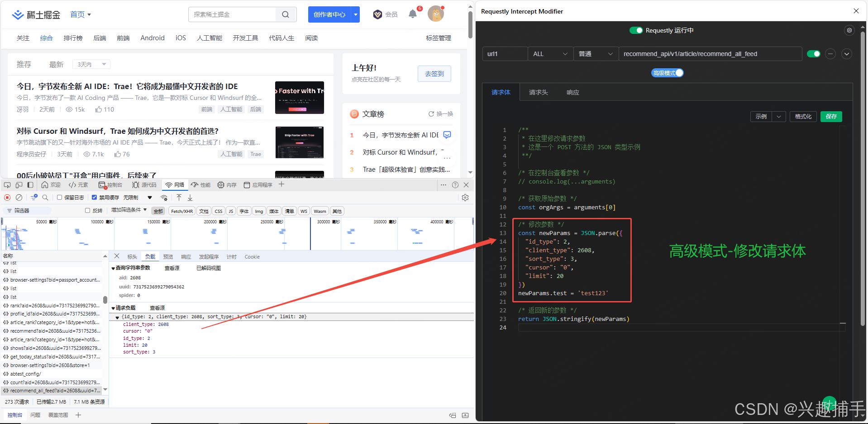Open the ALL method dropdown
Image resolution: width=868 pixels, height=424 pixels.
(549, 54)
